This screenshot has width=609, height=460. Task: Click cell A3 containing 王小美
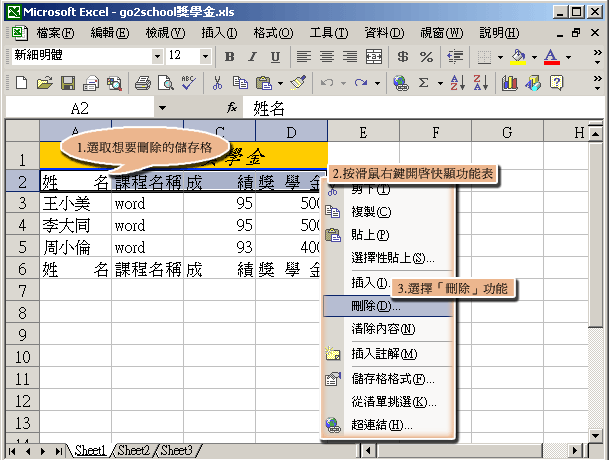[75, 203]
